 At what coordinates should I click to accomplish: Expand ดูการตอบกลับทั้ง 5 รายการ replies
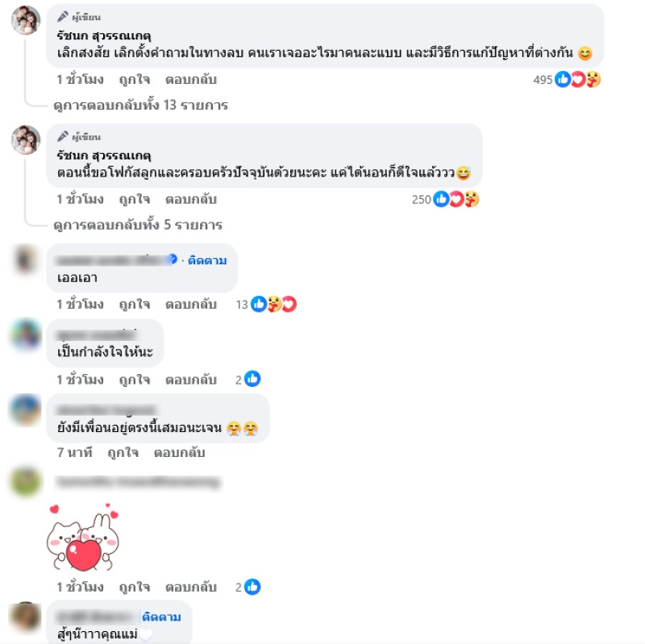coord(138,225)
